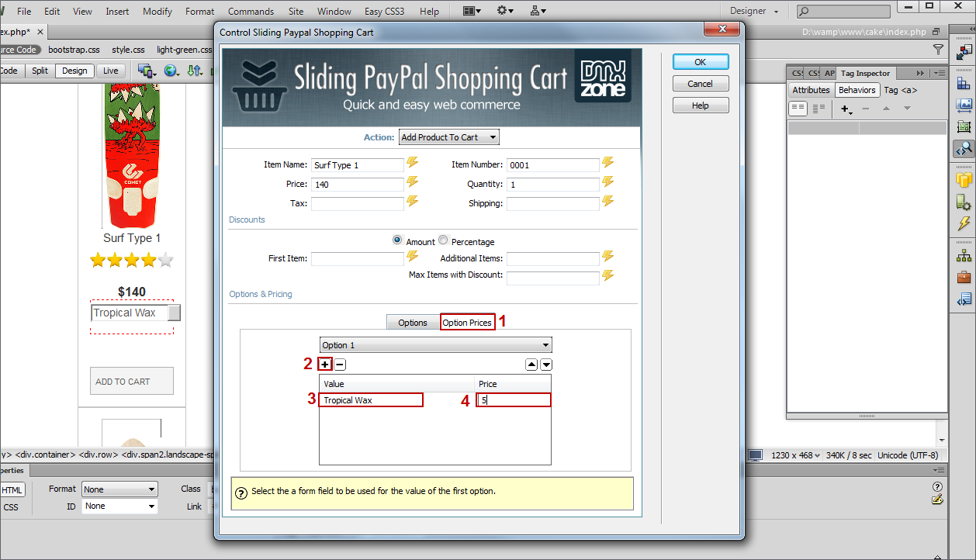The height and width of the screenshot is (560, 976).
Task: Open the Commands menu
Action: click(251, 12)
